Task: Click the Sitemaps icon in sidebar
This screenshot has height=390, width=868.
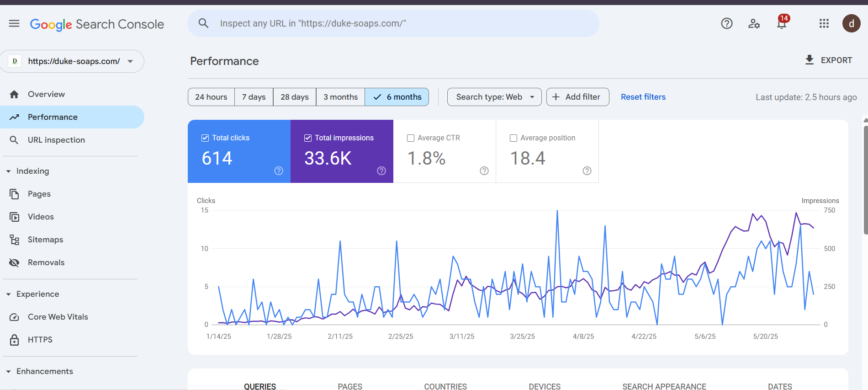Action: (x=14, y=240)
